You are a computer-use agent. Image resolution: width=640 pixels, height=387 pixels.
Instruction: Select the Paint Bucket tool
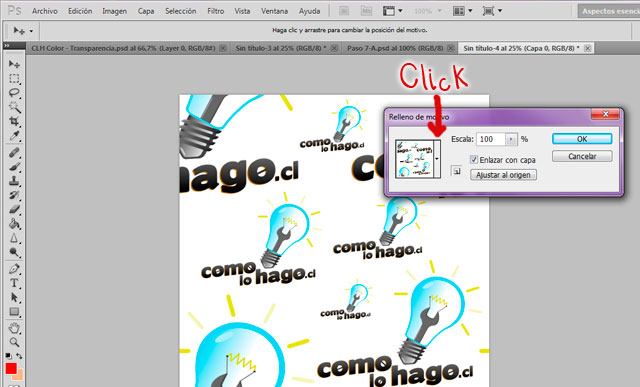click(x=14, y=224)
